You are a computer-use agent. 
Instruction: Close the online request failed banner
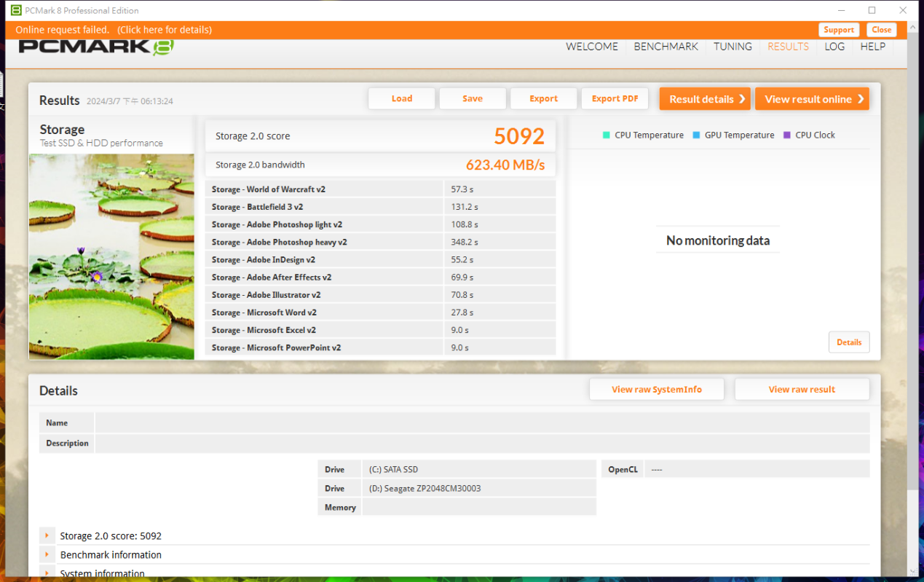tap(882, 30)
